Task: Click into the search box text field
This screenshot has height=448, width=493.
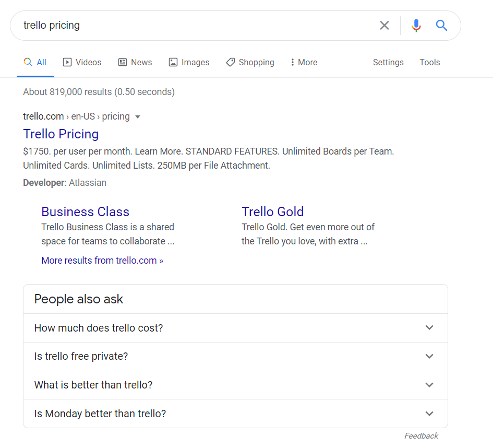Action: [x=198, y=26]
